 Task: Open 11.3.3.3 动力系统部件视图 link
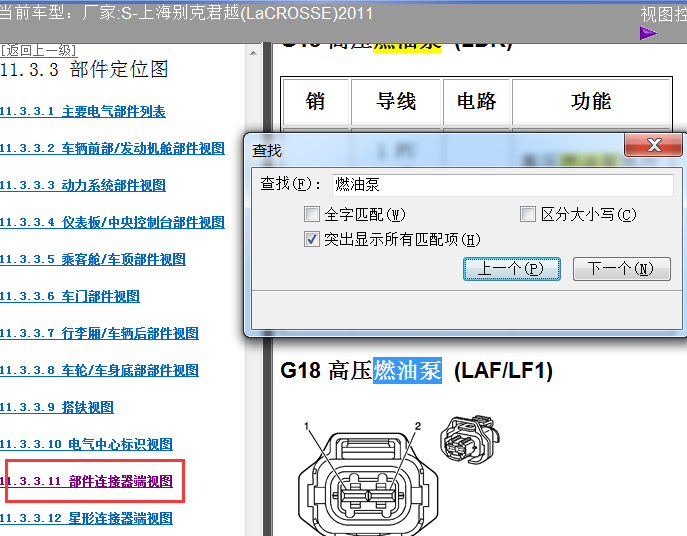click(x=83, y=185)
